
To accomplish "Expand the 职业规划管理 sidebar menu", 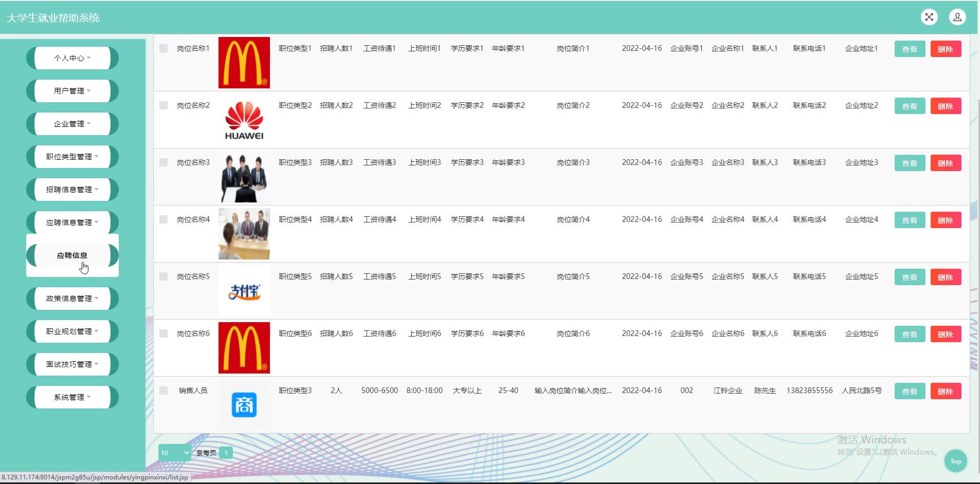I will pyautogui.click(x=72, y=331).
